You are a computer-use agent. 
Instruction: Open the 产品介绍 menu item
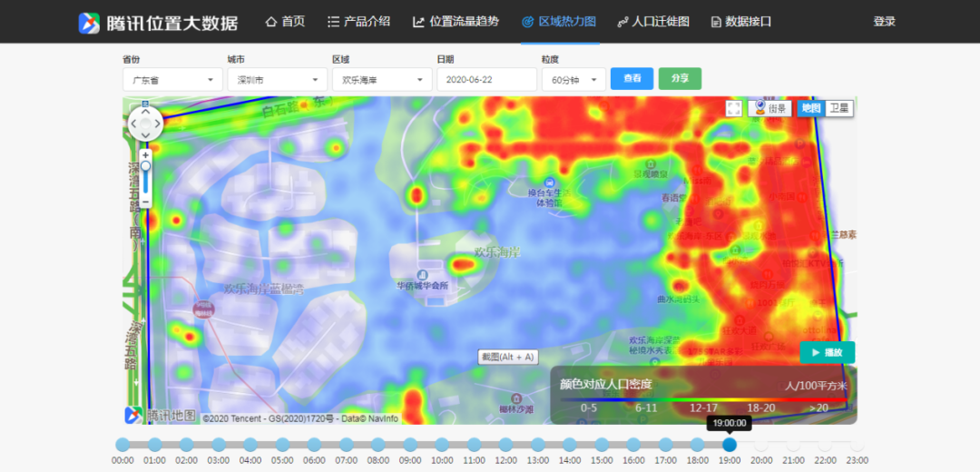click(x=358, y=22)
